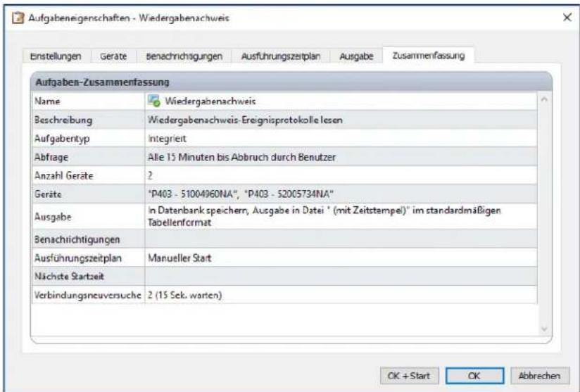
Task: Cancel with the Abbrechen button
Action: coord(540,376)
